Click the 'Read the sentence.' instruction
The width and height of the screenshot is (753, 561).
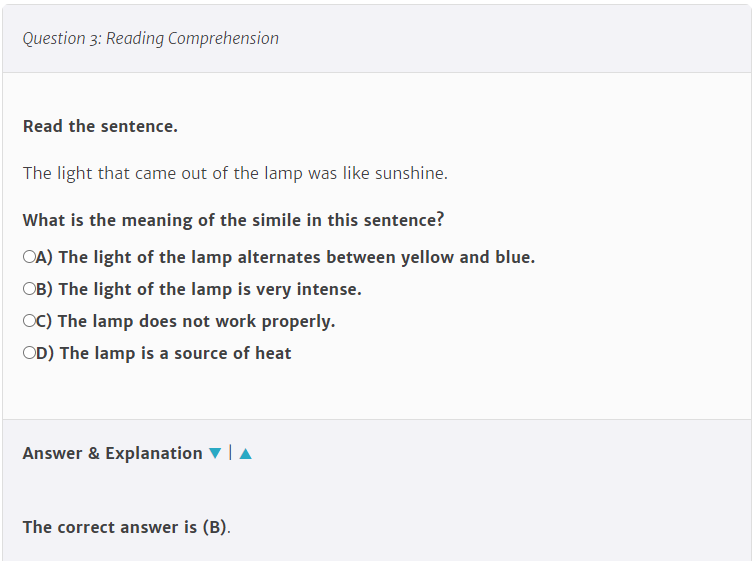pos(100,126)
